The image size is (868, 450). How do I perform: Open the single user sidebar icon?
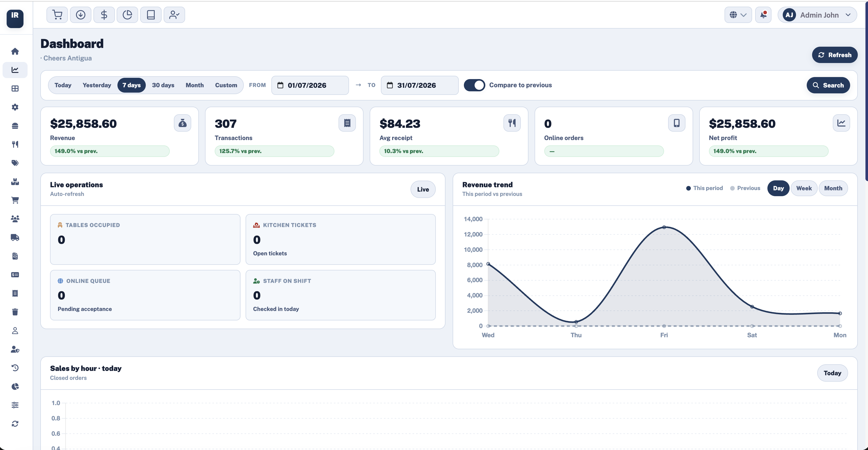pos(15,331)
